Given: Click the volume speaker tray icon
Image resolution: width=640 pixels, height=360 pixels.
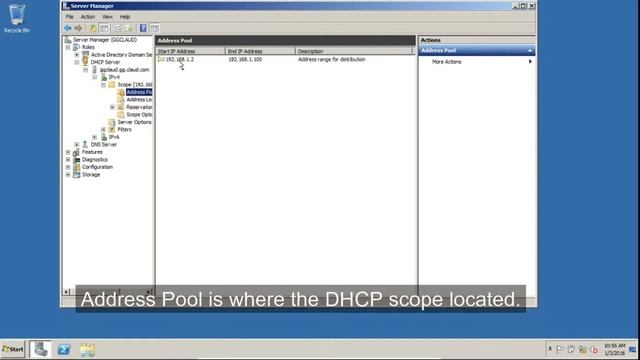Looking at the screenshot, I should pyautogui.click(x=594, y=350).
